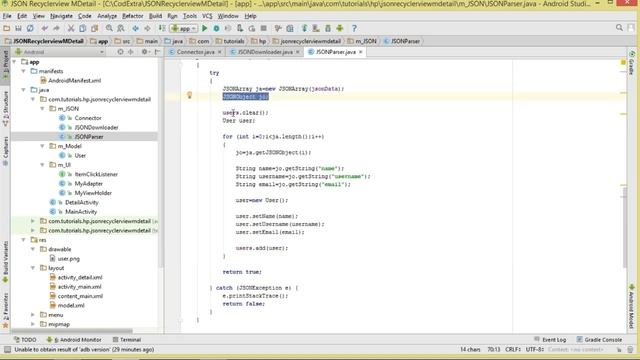
Task: Toggle the Project side tool window
Action: (x=5, y=65)
